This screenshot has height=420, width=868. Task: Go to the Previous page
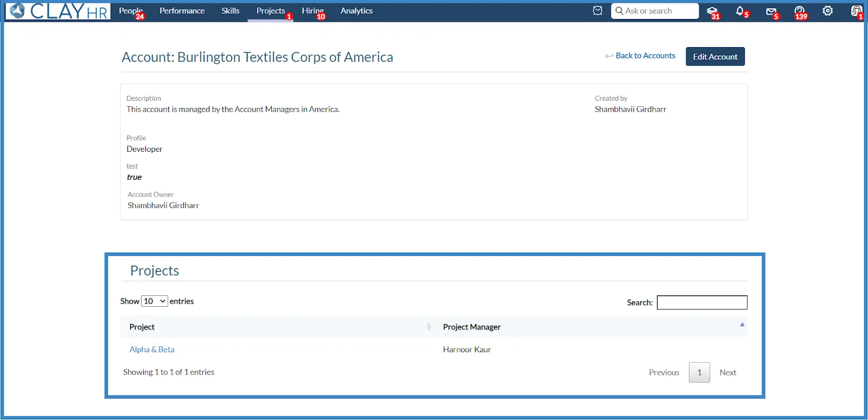tap(664, 372)
